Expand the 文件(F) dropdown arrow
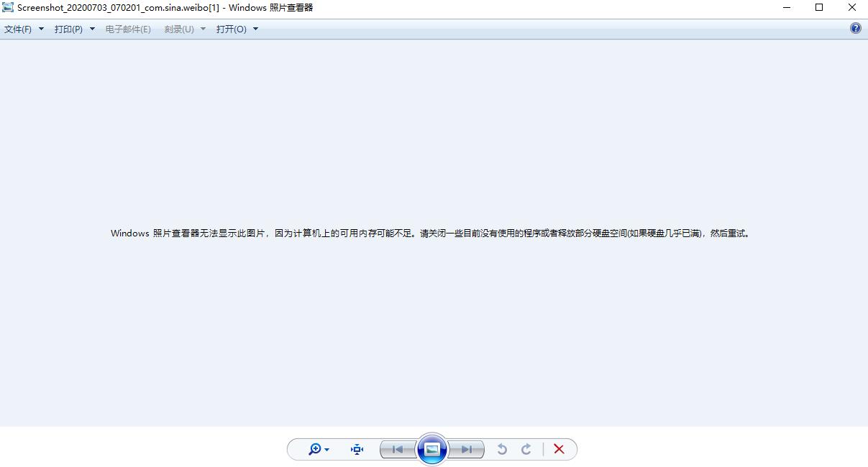This screenshot has height=467, width=868. [41, 29]
